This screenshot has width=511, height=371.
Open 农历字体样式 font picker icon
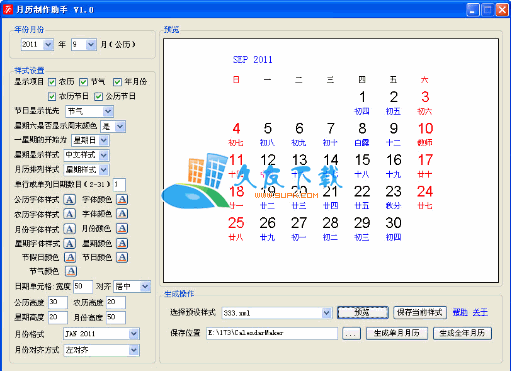[x=69, y=214]
